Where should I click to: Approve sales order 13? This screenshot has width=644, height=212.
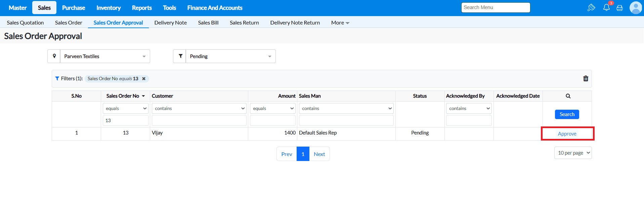[x=567, y=134]
